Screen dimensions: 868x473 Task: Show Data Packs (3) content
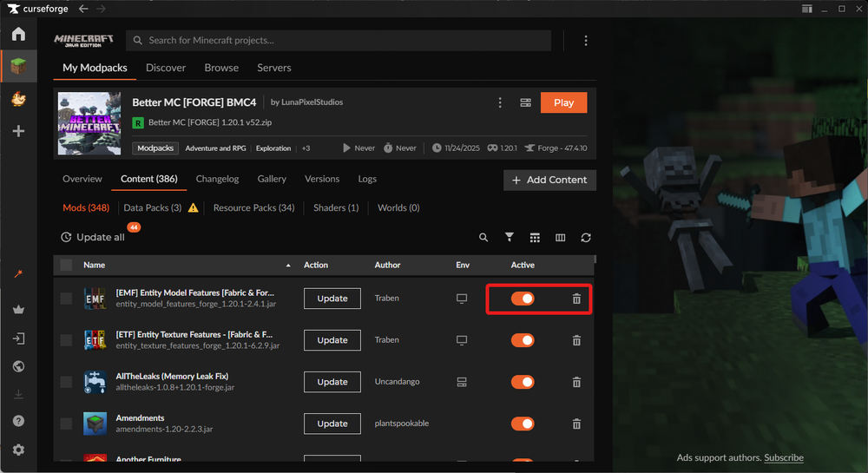[x=152, y=208]
